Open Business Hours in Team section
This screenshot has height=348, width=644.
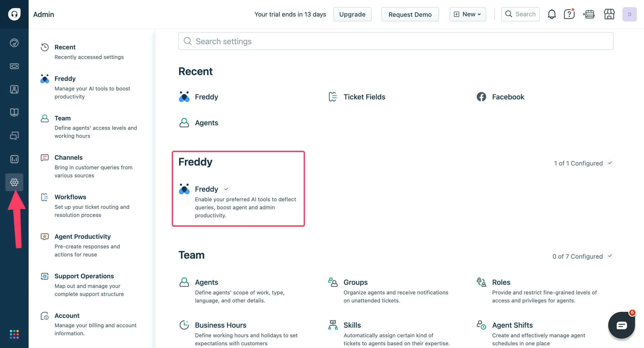point(238,333)
